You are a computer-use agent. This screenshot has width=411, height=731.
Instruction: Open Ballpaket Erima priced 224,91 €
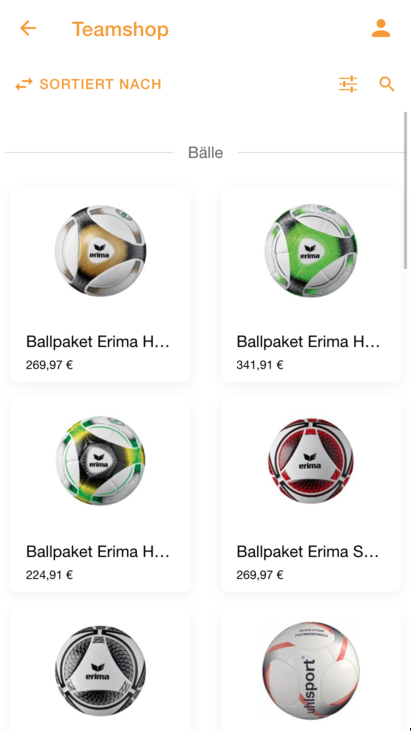[100, 495]
